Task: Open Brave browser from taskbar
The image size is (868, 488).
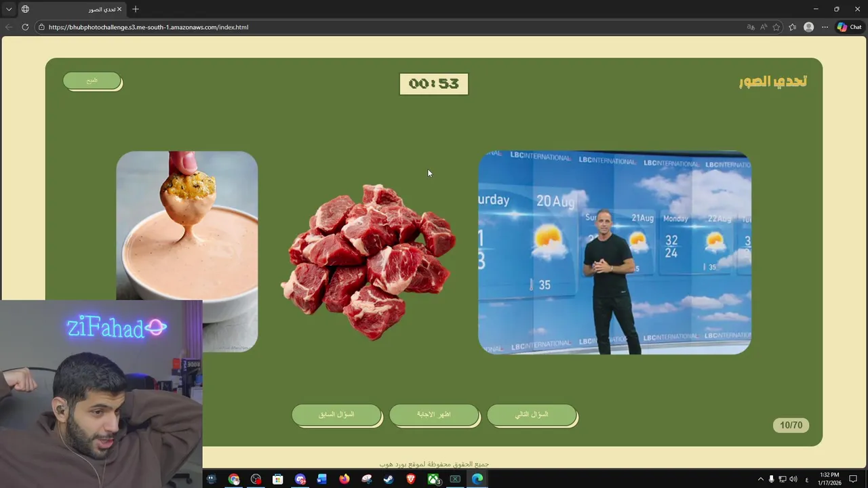Action: 411,479
